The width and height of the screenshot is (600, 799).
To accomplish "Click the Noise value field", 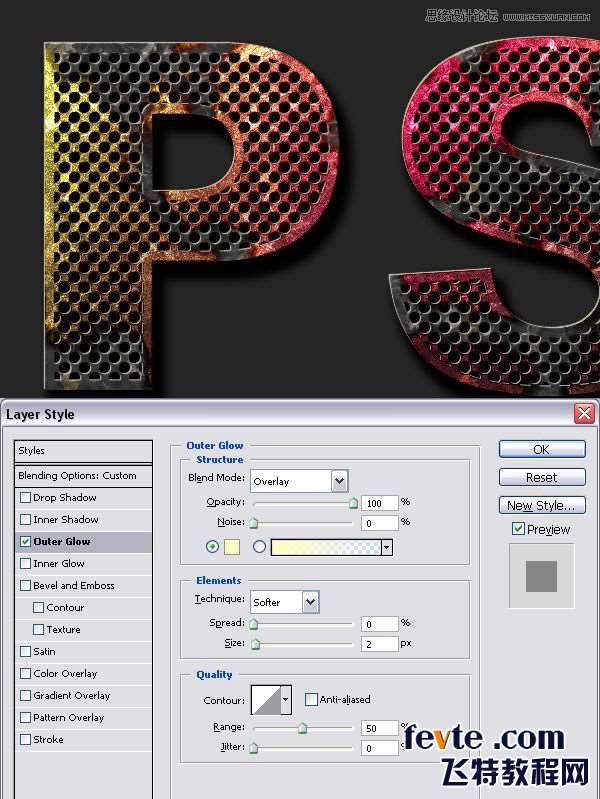I will pyautogui.click(x=380, y=523).
